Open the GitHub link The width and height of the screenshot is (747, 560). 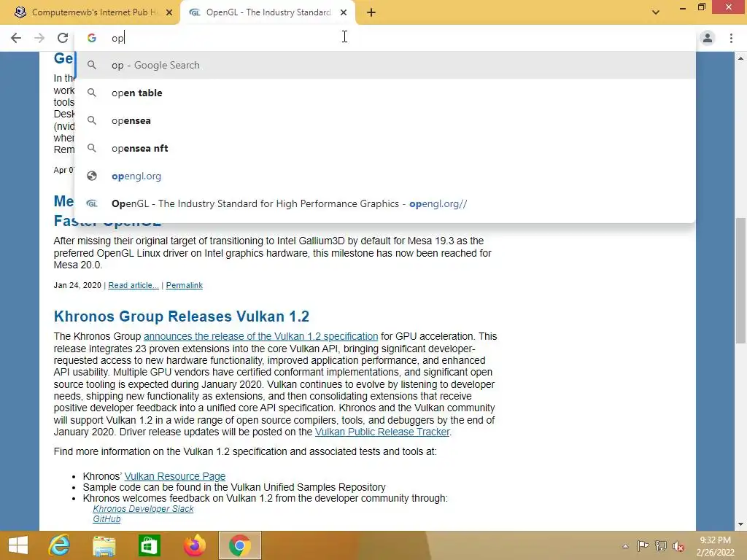[x=107, y=519]
